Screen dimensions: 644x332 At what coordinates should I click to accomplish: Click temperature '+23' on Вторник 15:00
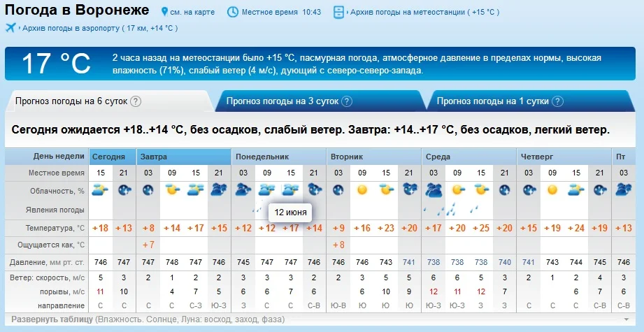[x=386, y=228]
